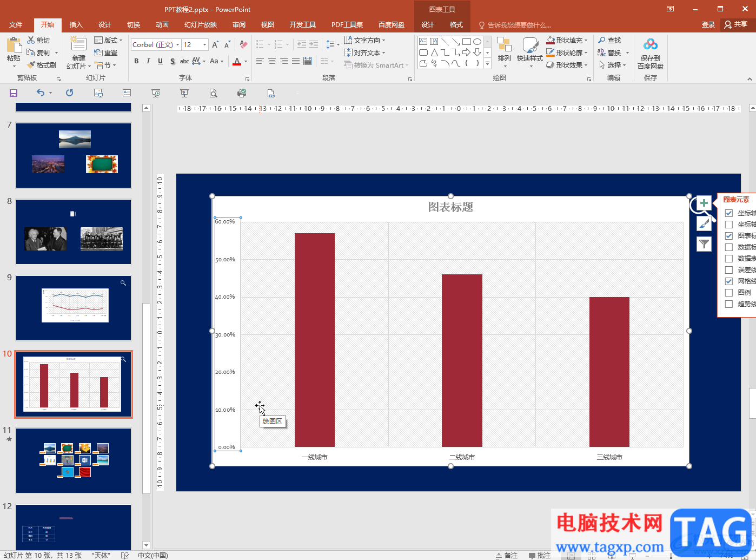Select slide 11 thumbnail
The width and height of the screenshot is (756, 560).
click(74, 460)
